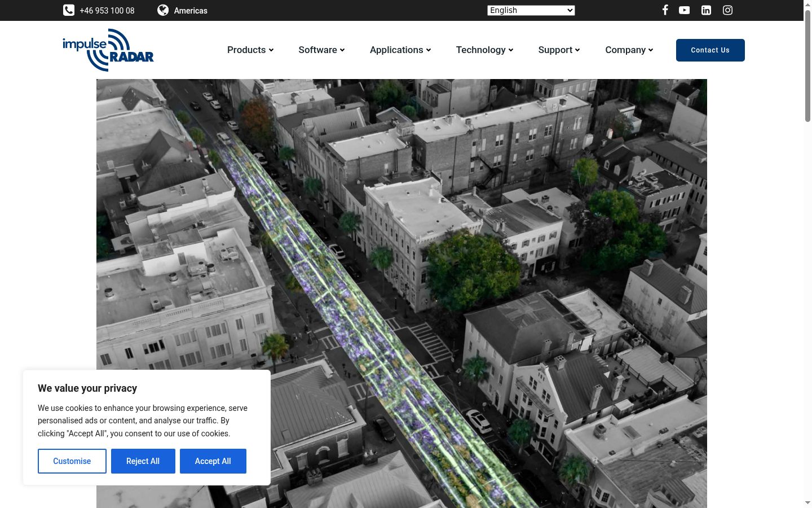Open the LinkedIn profile icon
Viewport: 812px width, 508px height.
(706, 10)
